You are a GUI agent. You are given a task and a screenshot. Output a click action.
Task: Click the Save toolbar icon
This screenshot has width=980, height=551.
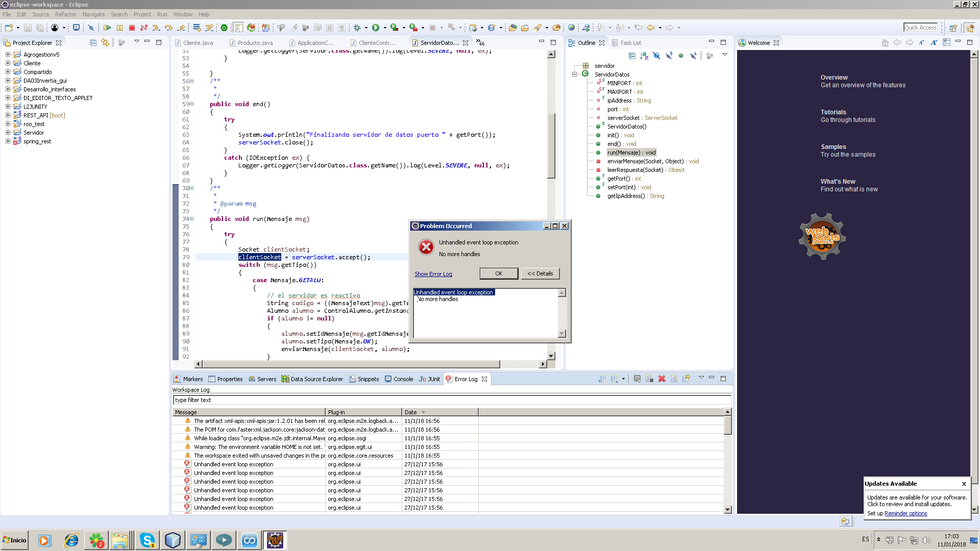click(28, 28)
